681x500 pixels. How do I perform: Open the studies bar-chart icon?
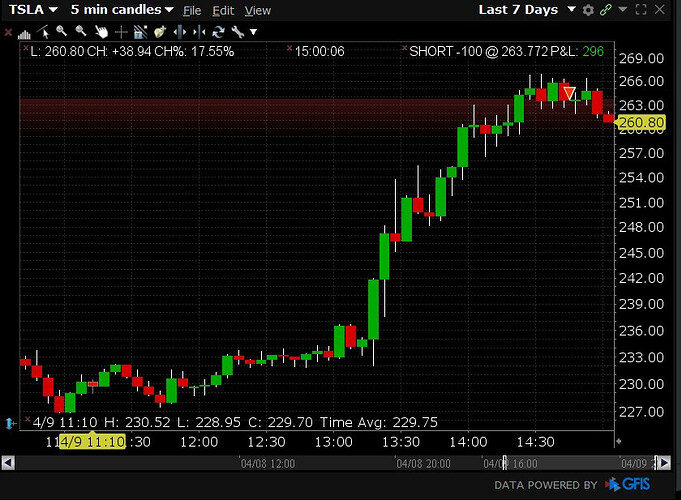pyautogui.click(x=24, y=33)
